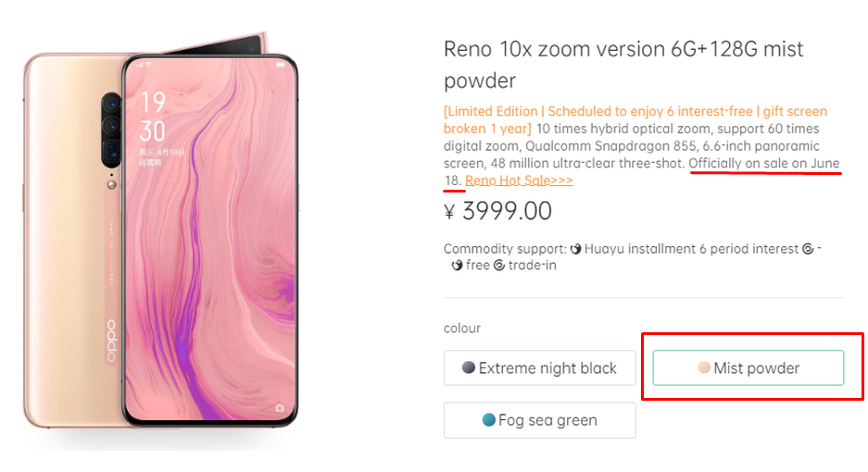Click the spiral icon after 'period interest'
Image resolution: width=868 pixels, height=472 pixels.
[808, 249]
